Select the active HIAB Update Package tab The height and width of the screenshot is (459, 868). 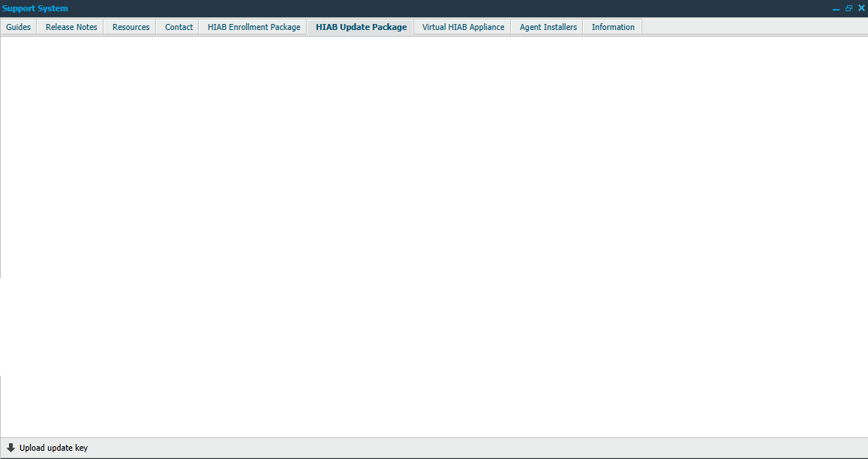tap(361, 26)
